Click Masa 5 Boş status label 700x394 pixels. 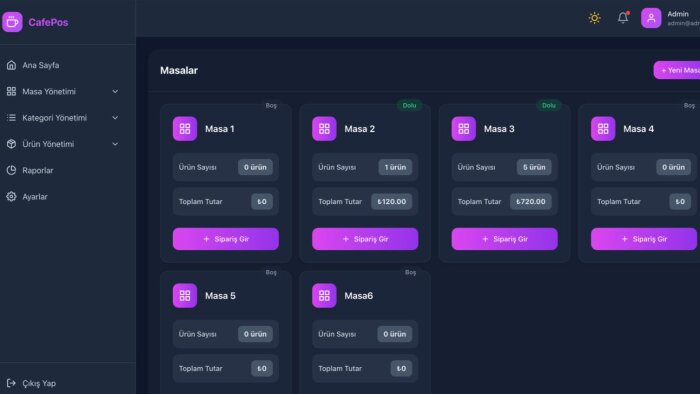[271, 272]
